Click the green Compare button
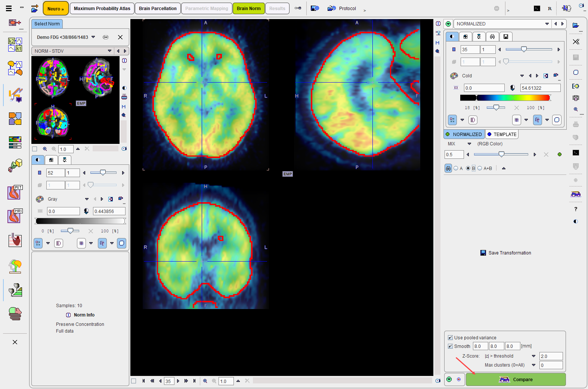 516,380
